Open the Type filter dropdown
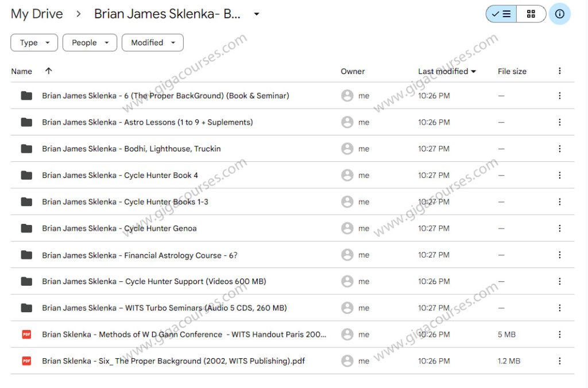 click(34, 42)
